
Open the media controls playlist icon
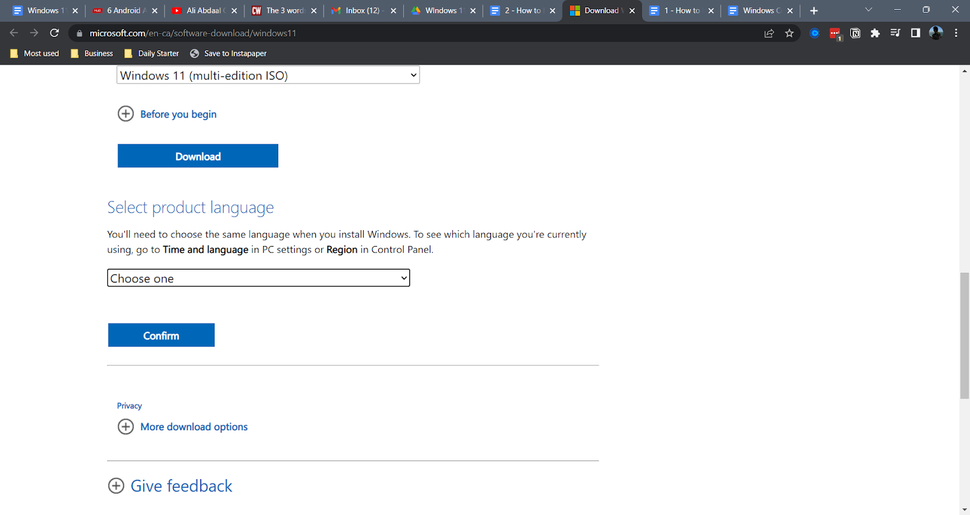[895, 33]
